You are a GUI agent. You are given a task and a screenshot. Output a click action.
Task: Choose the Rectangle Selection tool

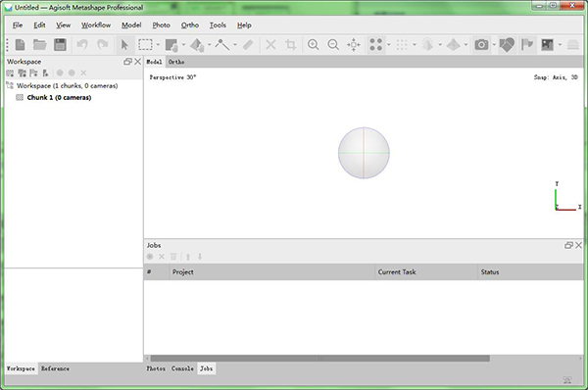pyautogui.click(x=145, y=45)
